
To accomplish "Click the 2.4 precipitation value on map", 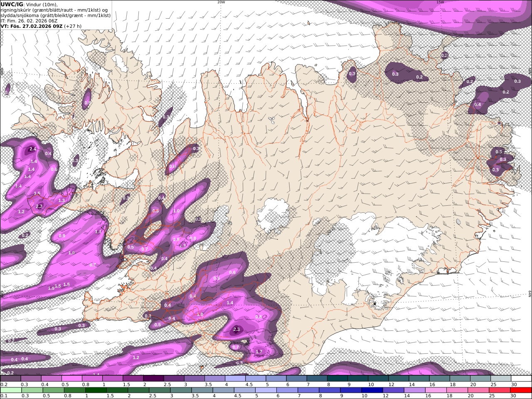I will tap(32, 149).
